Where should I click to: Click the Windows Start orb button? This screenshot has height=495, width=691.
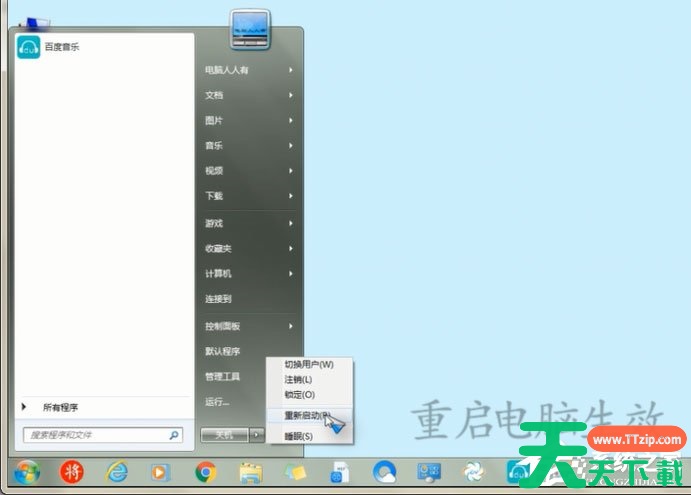click(x=26, y=471)
